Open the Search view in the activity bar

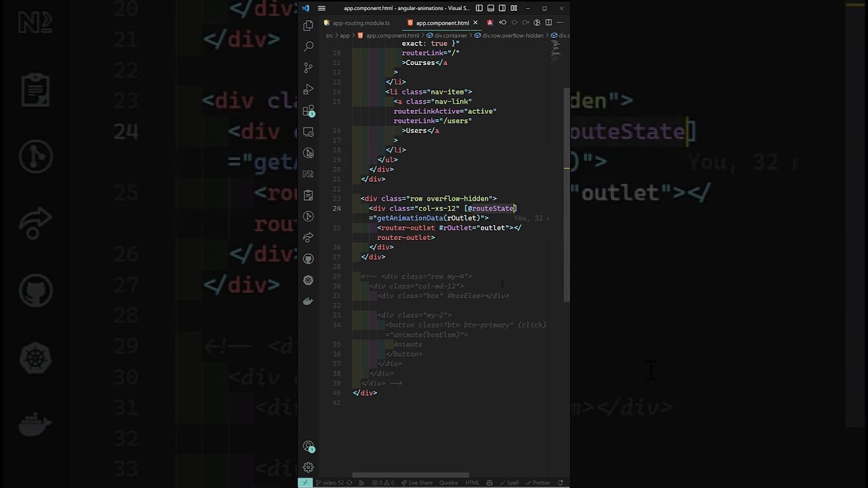pyautogui.click(x=309, y=47)
